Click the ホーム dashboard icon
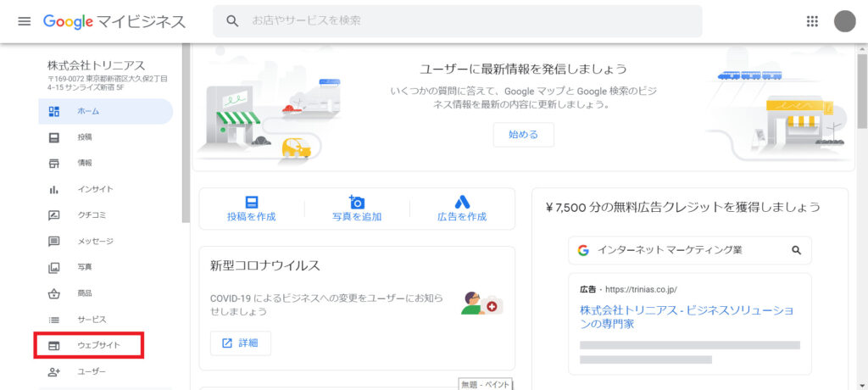Screen dimensions: 868x390 point(53,111)
